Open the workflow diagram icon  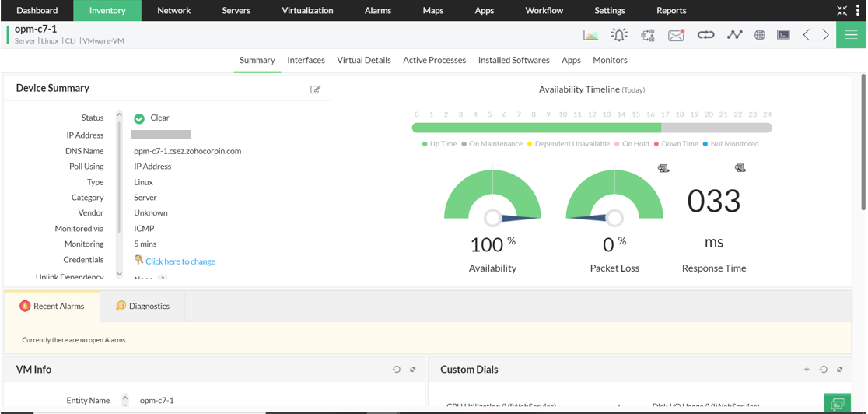pos(647,35)
